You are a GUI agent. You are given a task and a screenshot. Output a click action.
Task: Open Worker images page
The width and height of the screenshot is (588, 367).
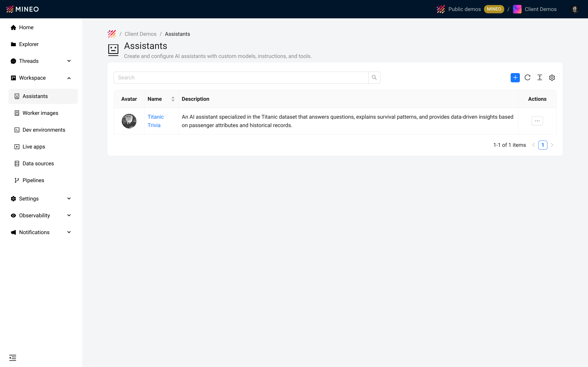[40, 113]
